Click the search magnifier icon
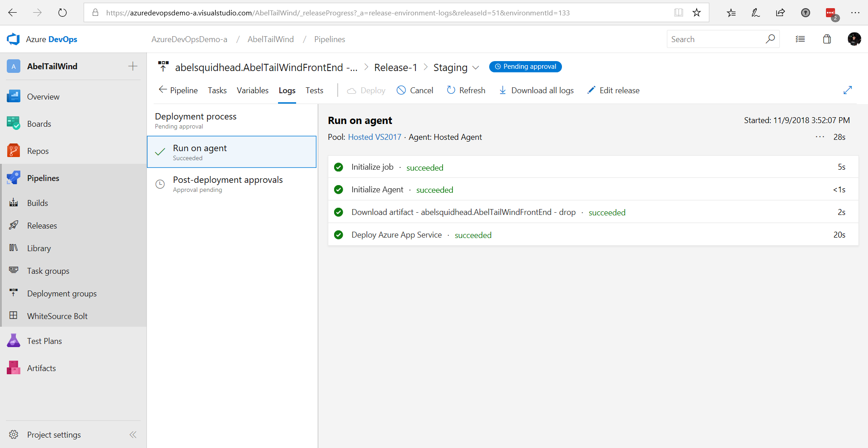 click(770, 39)
